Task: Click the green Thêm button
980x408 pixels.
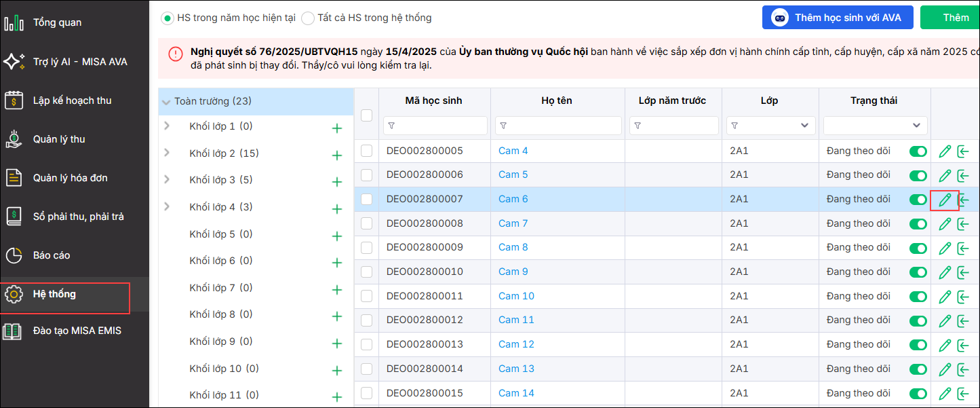Action: click(x=950, y=18)
